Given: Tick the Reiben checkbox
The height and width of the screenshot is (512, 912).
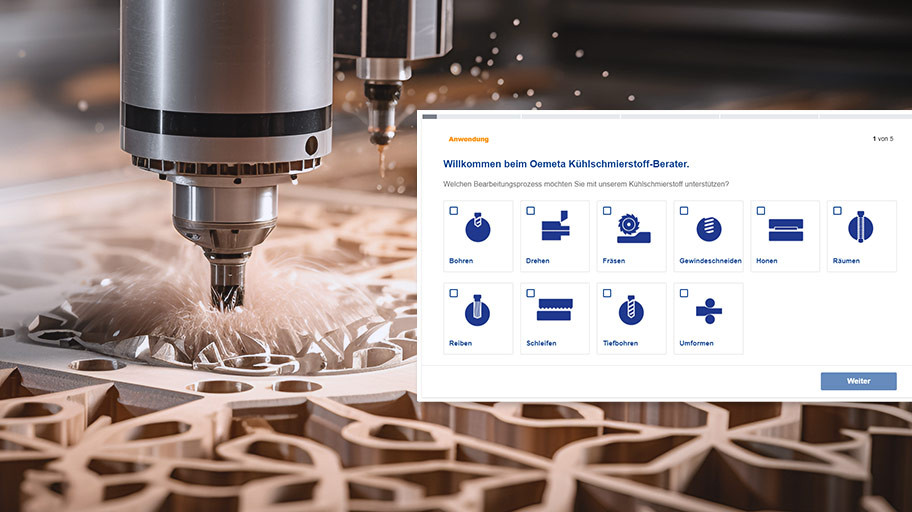Looking at the screenshot, I should (x=454, y=293).
